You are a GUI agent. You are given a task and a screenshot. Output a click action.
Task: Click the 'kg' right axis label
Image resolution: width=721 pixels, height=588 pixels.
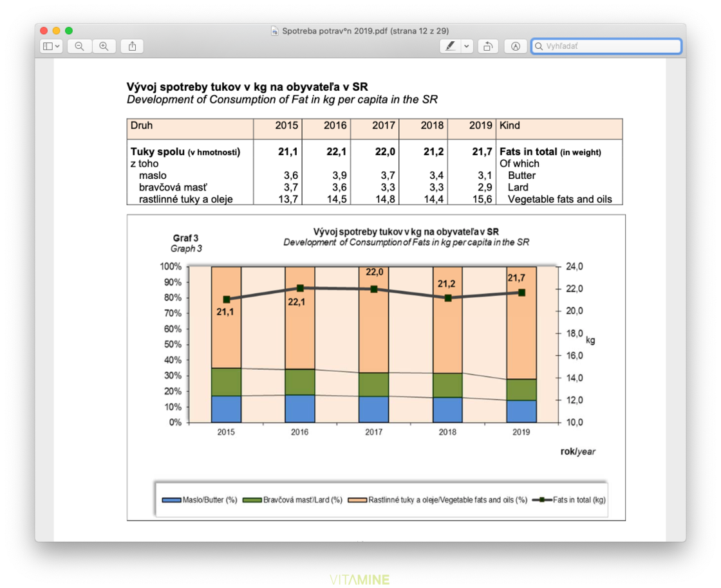[590, 340]
